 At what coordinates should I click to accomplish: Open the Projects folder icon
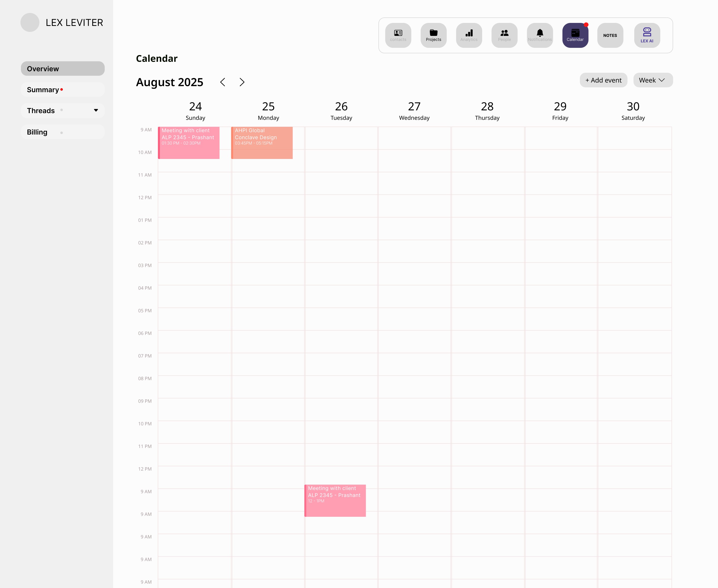click(433, 35)
